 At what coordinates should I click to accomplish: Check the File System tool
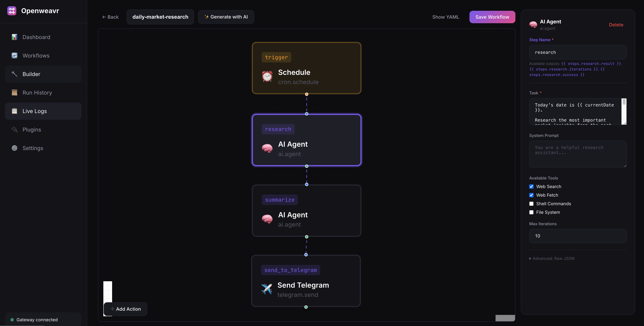coord(531,212)
